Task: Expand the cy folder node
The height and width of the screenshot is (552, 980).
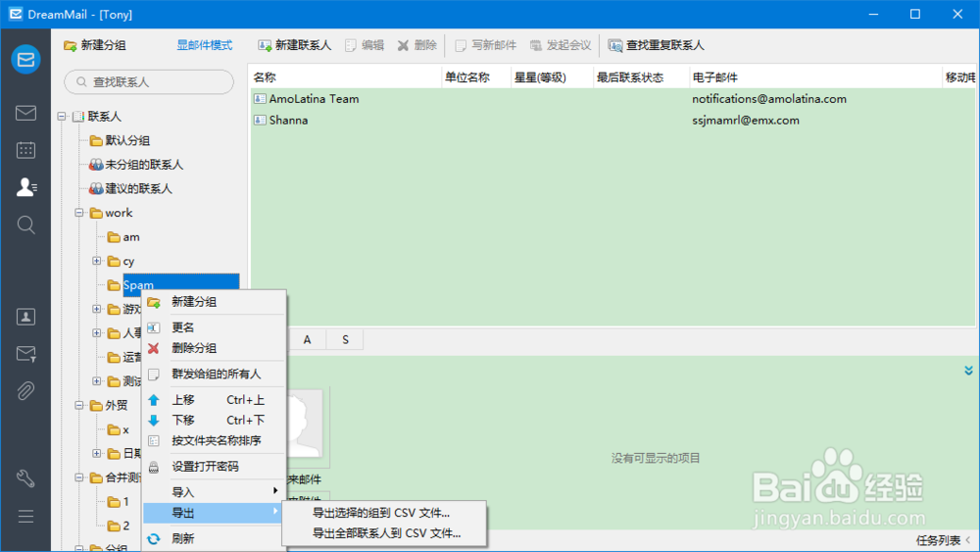Action: 97,261
